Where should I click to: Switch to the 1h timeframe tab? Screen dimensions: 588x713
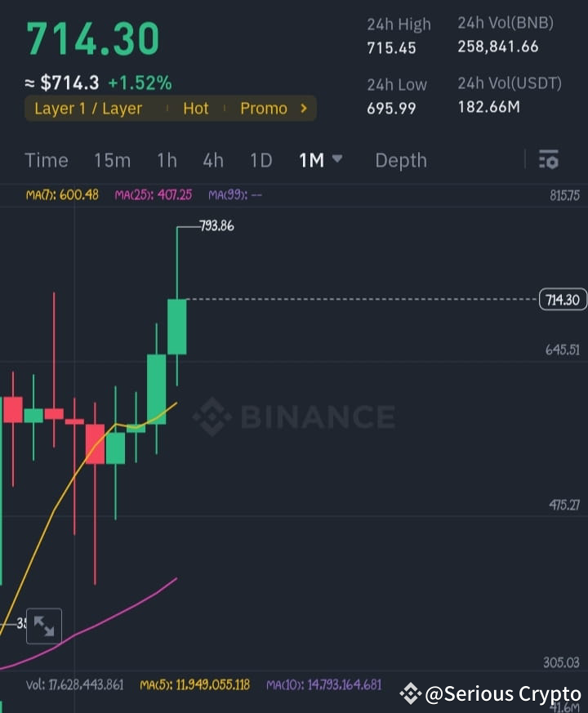click(167, 160)
